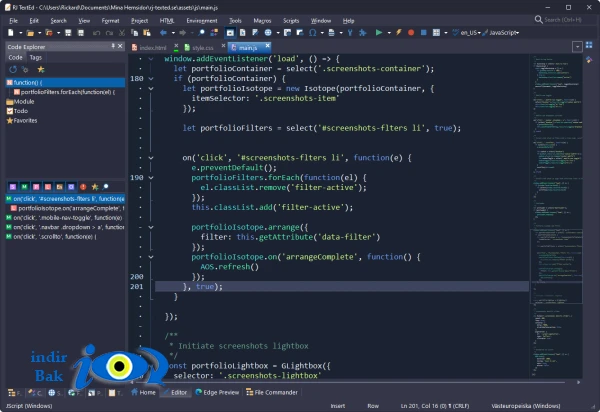Click the blue Back navigation arrow
Image resolution: width=600 pixels, height=412 pixels.
(163, 33)
